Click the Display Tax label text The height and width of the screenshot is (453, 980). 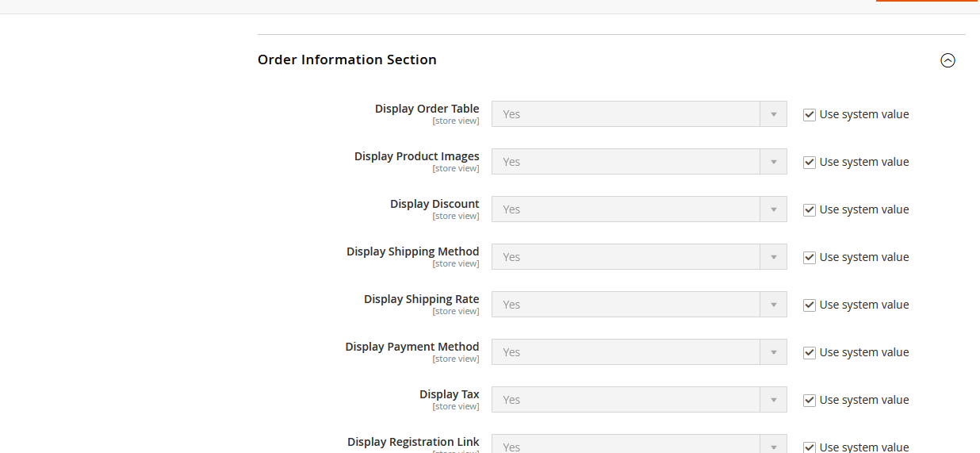click(x=449, y=394)
